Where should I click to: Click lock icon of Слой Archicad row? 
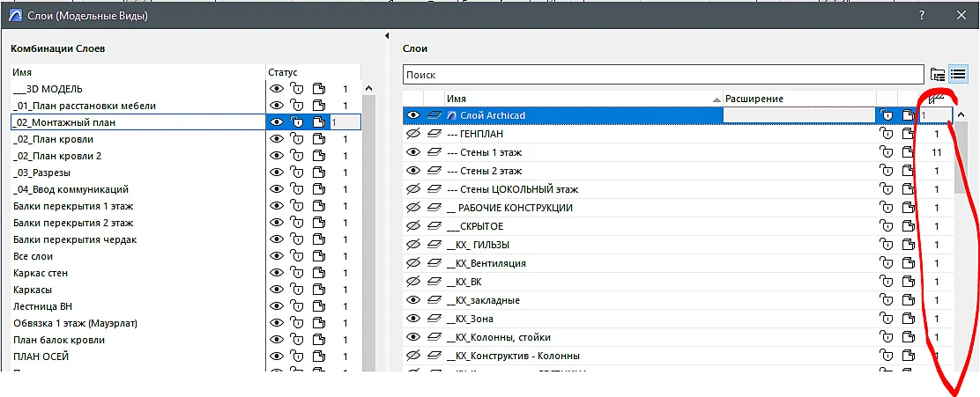[887, 115]
